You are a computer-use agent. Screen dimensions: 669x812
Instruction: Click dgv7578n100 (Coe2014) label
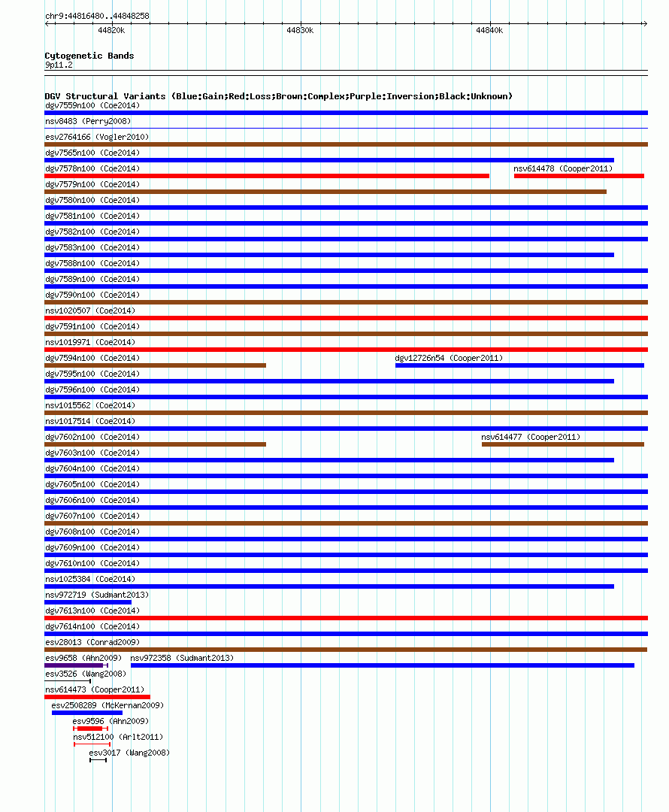92,169
